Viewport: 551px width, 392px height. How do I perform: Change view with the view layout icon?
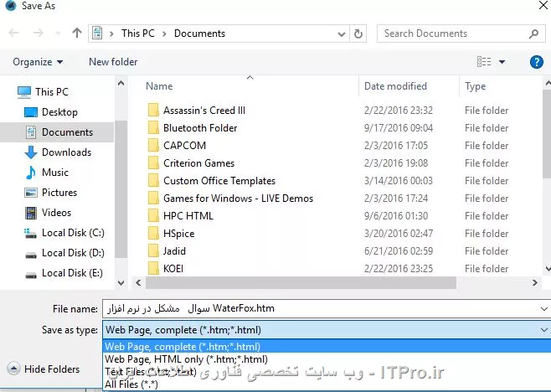pos(484,62)
